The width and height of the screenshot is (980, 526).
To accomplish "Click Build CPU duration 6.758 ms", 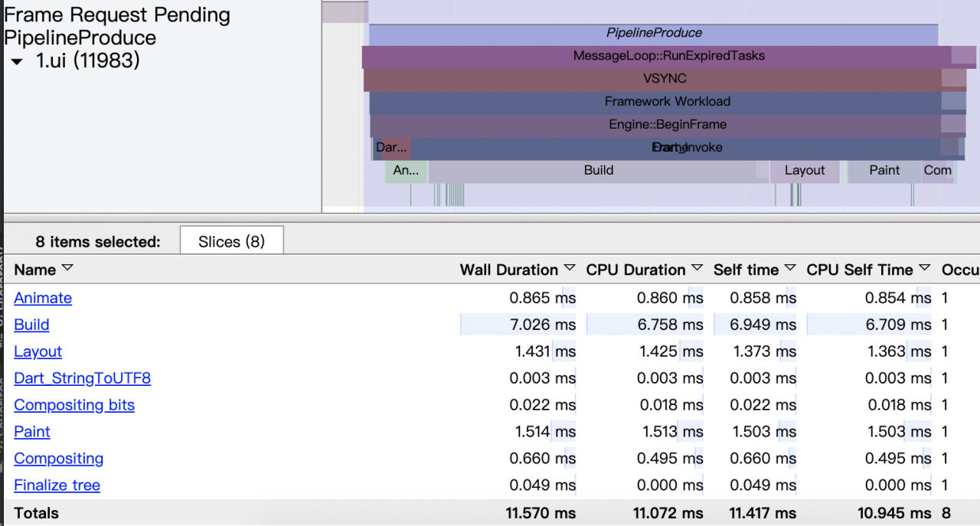I will (670, 325).
